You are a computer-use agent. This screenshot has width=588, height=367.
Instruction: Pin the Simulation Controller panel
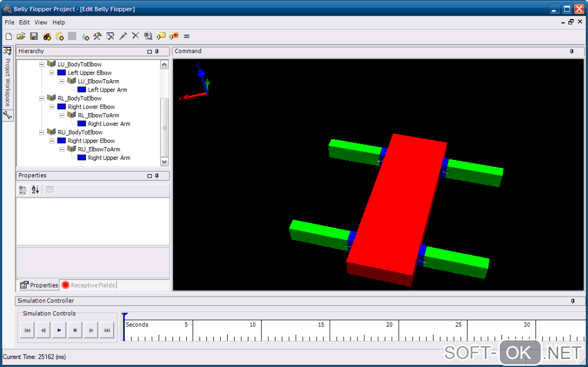point(572,301)
